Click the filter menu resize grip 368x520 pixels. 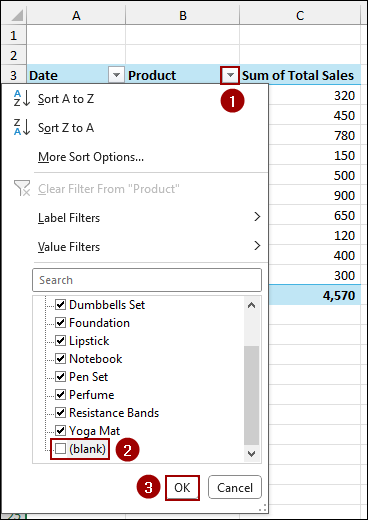click(263, 508)
